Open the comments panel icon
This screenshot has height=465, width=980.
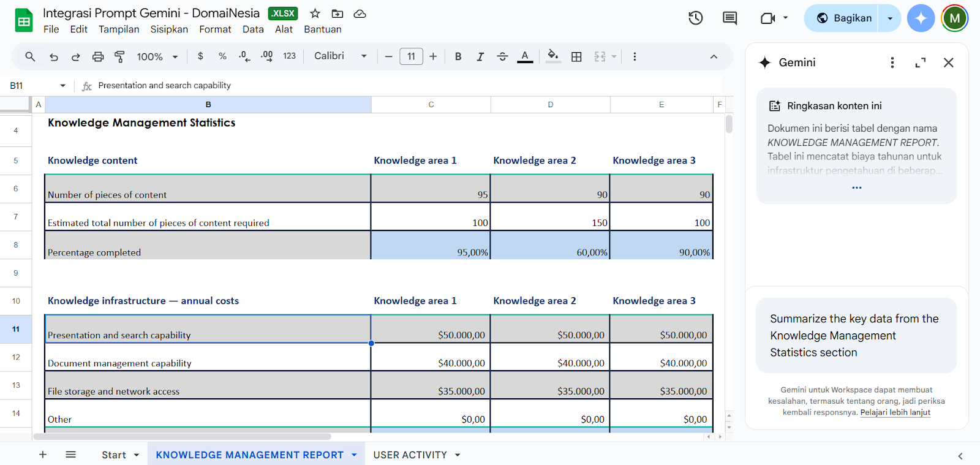729,18
